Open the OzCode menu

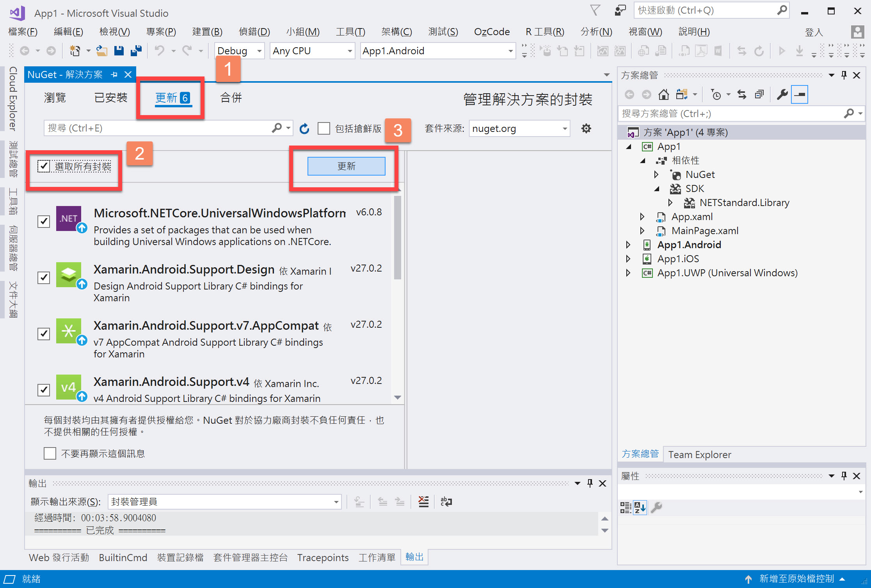pyautogui.click(x=492, y=32)
